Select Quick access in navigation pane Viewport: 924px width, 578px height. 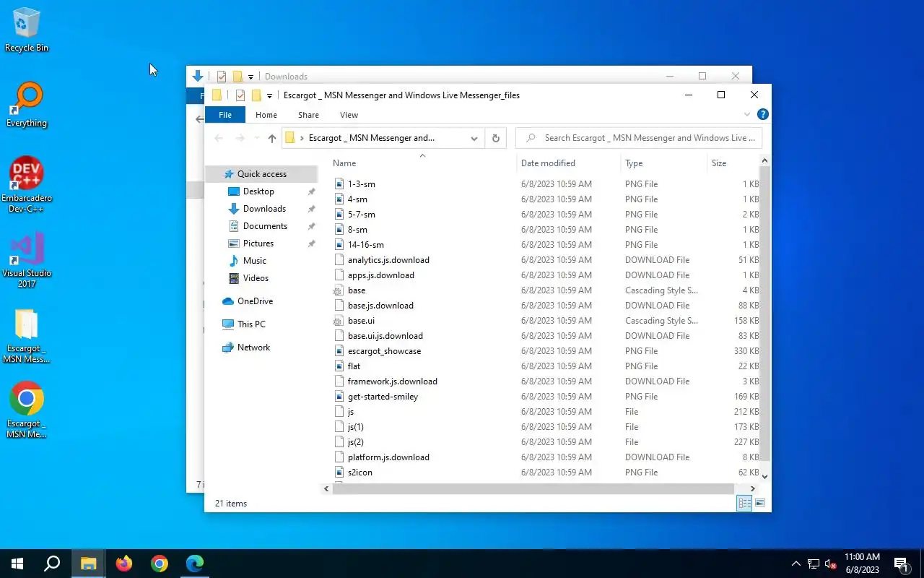pos(261,174)
